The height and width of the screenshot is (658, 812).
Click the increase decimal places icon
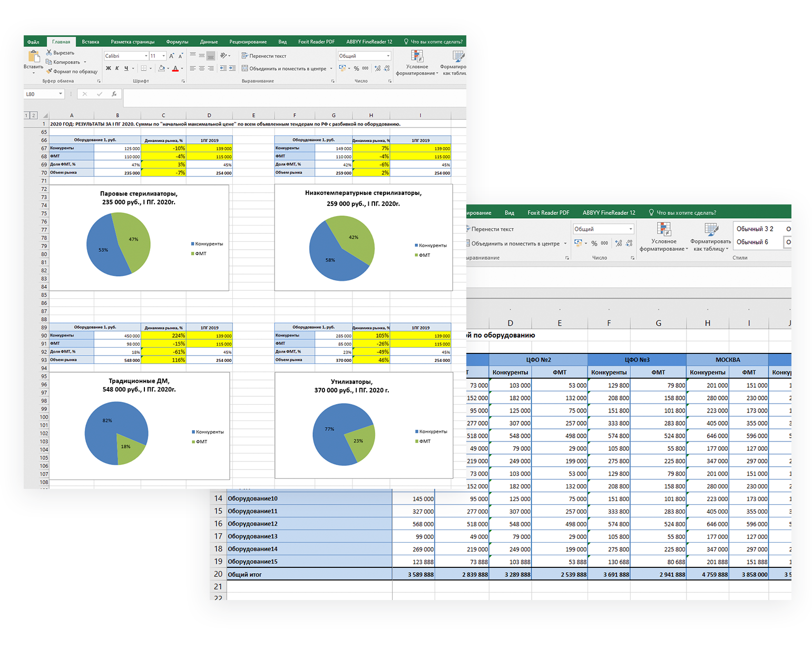[x=378, y=68]
